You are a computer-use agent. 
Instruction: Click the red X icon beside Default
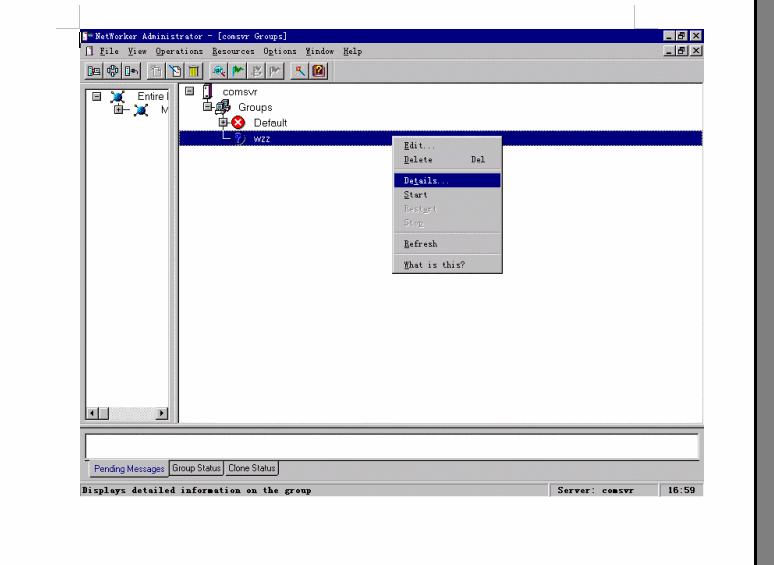coord(238,123)
